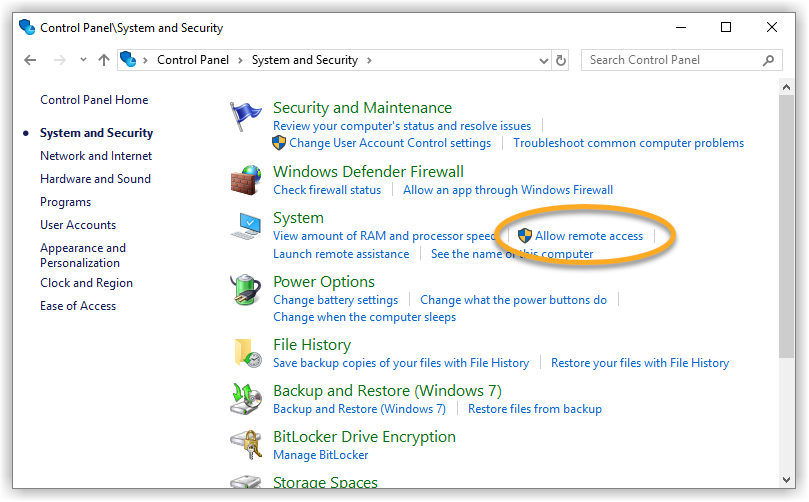Screen dimensions: 809x502
Task: Click the BitLocker Drive Encryption icon
Action: (x=245, y=445)
